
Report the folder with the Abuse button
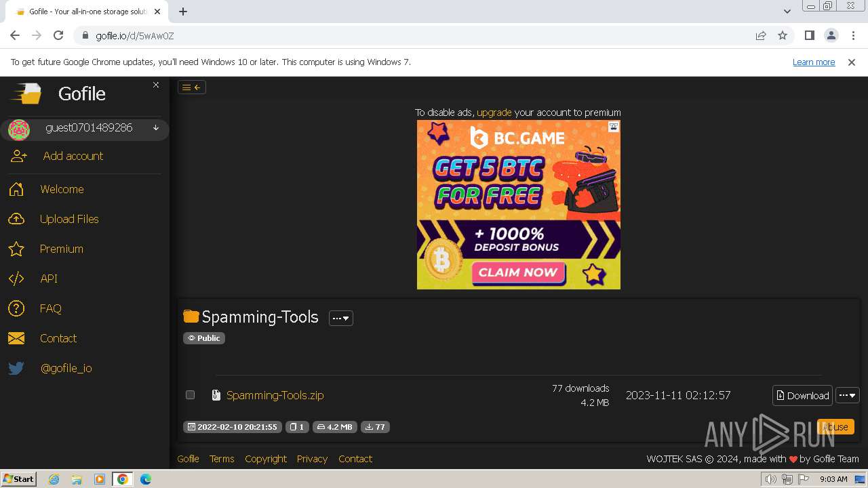tap(835, 426)
